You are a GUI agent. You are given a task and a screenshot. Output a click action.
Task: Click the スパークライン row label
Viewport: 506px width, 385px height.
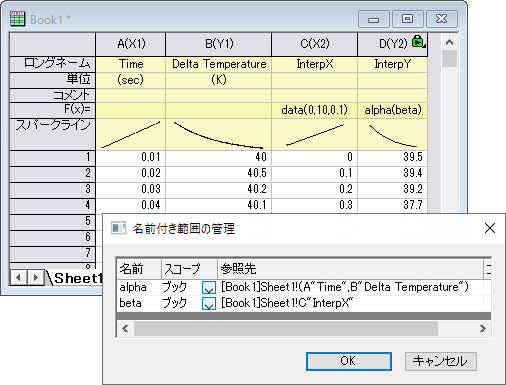(x=53, y=134)
